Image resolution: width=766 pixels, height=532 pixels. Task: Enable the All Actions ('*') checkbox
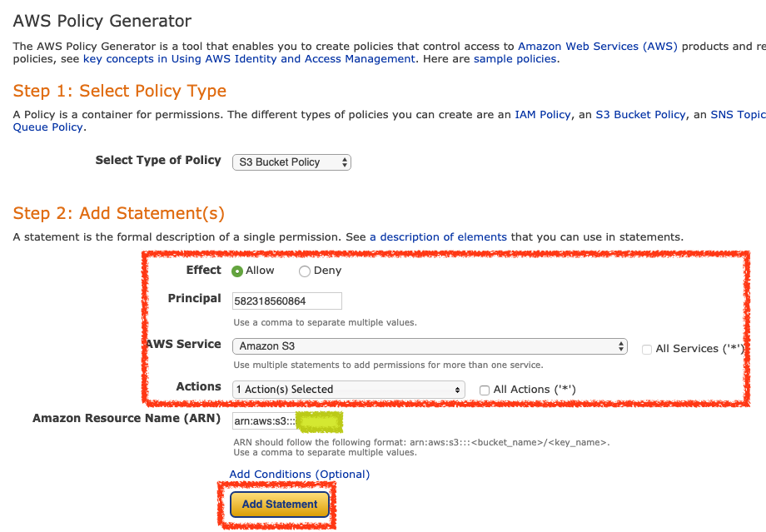(485, 390)
